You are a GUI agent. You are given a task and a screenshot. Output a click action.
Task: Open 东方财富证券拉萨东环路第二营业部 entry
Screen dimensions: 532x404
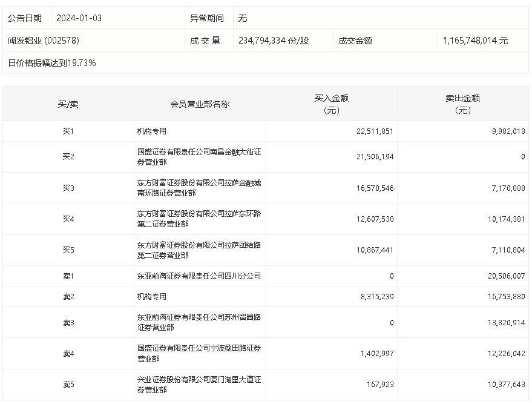pyautogui.click(x=199, y=219)
